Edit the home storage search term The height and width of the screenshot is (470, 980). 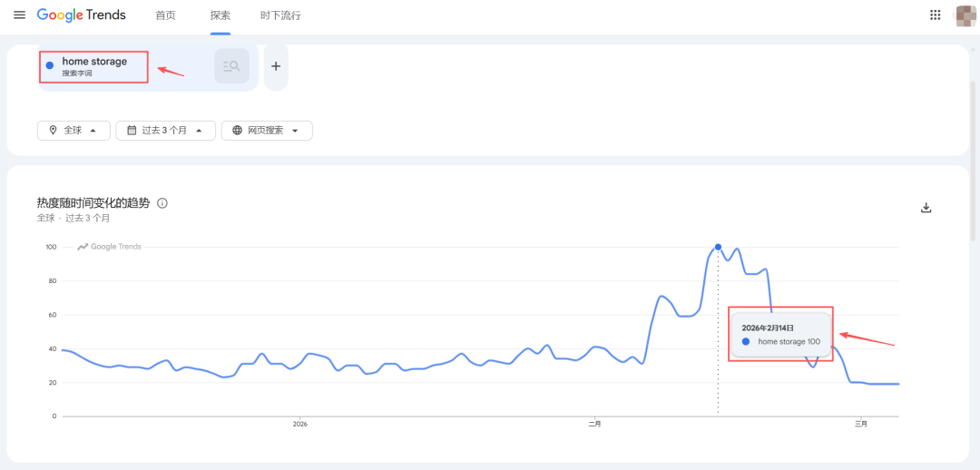click(94, 62)
